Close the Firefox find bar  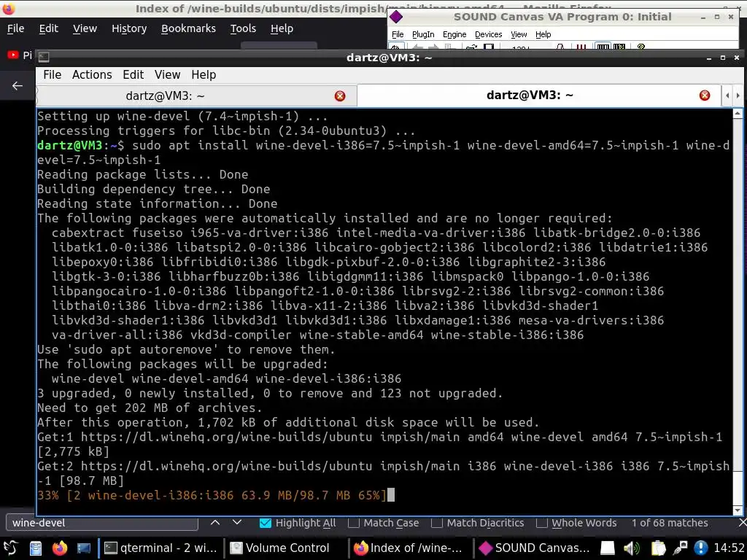(x=742, y=523)
